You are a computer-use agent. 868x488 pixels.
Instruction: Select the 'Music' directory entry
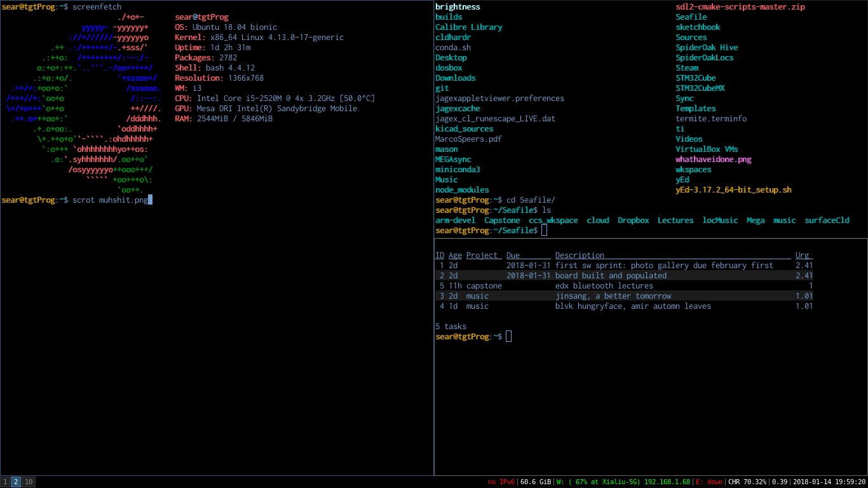[x=447, y=180]
